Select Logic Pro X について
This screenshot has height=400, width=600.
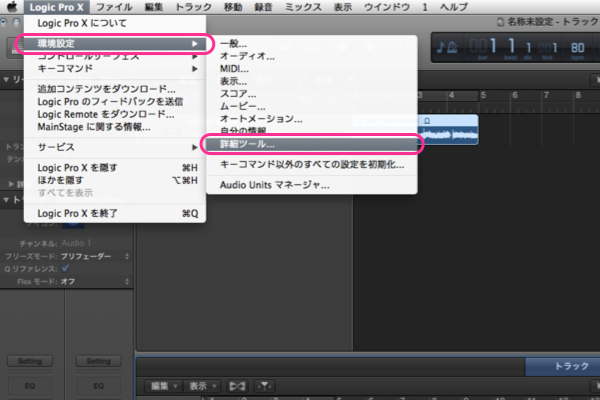click(x=115, y=23)
